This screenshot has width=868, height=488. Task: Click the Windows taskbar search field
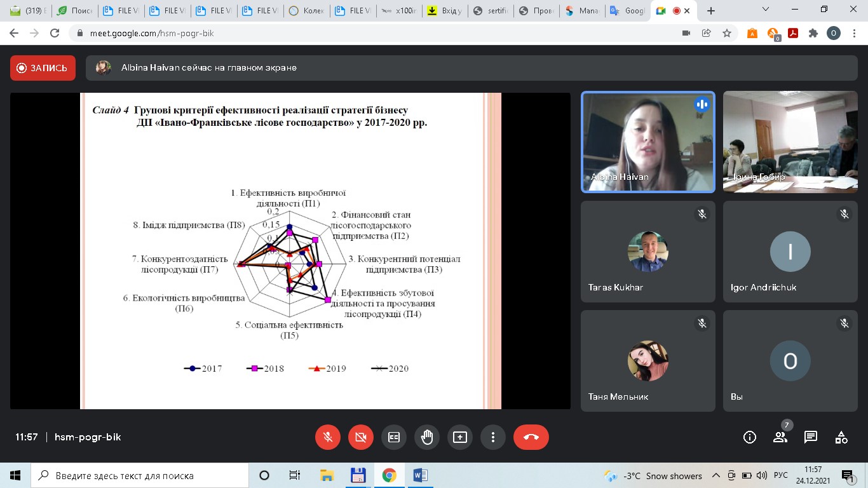click(140, 475)
